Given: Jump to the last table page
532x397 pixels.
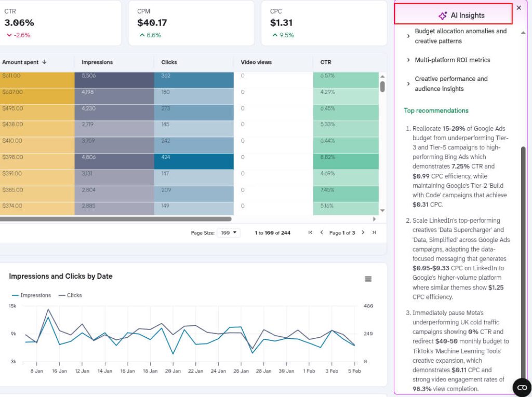Looking at the screenshot, I should 374,232.
